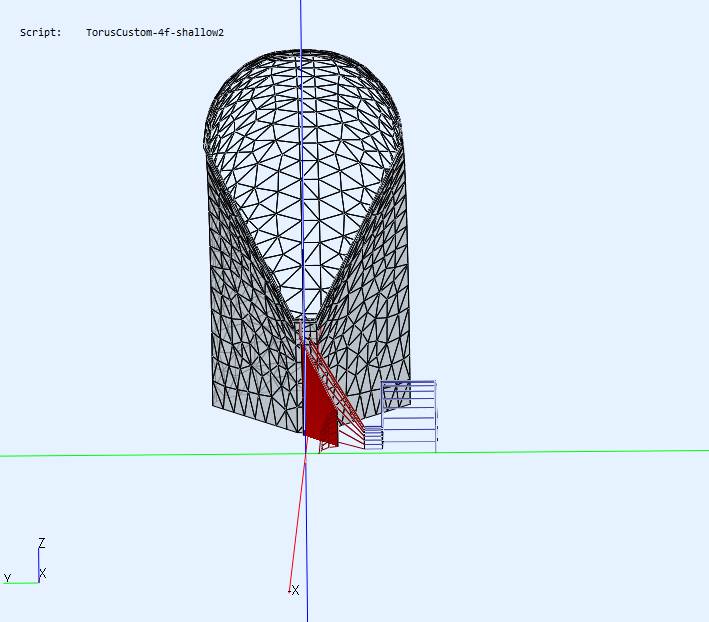The width and height of the screenshot is (709, 622).
Task: Click the Y label on orientation gizmo
Action: tap(7, 577)
